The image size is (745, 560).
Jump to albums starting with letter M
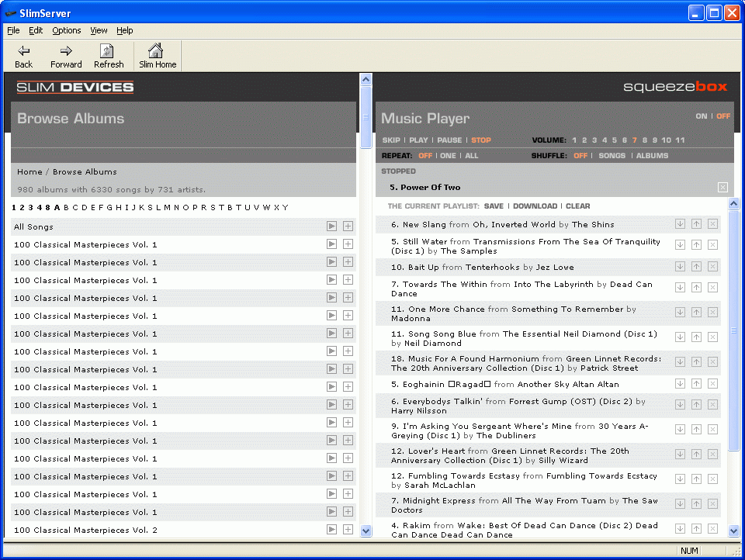tap(167, 208)
